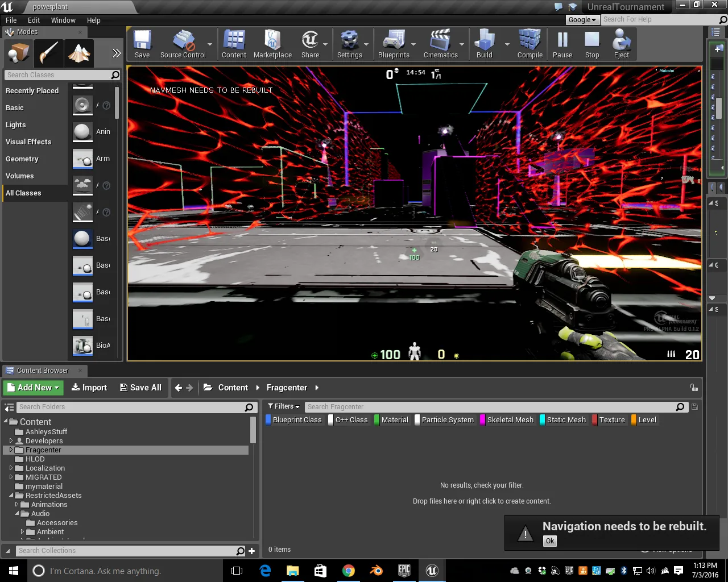728x582 pixels.
Task: Switch to the Paint mode brush icon
Action: 49,53
